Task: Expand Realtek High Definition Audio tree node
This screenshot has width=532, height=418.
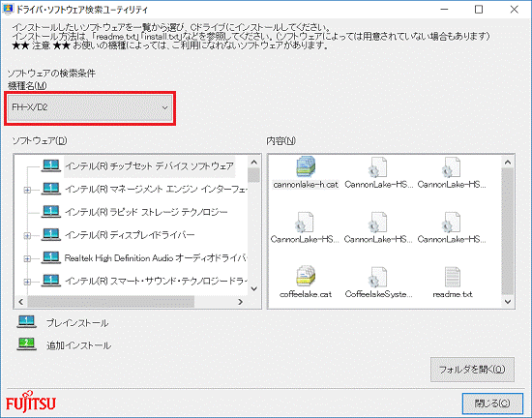Action: pyautogui.click(x=27, y=259)
